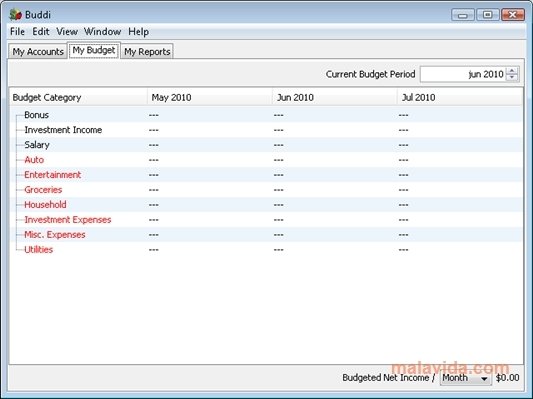
Task: Decrease budget period with down arrow
Action: [x=512, y=78]
